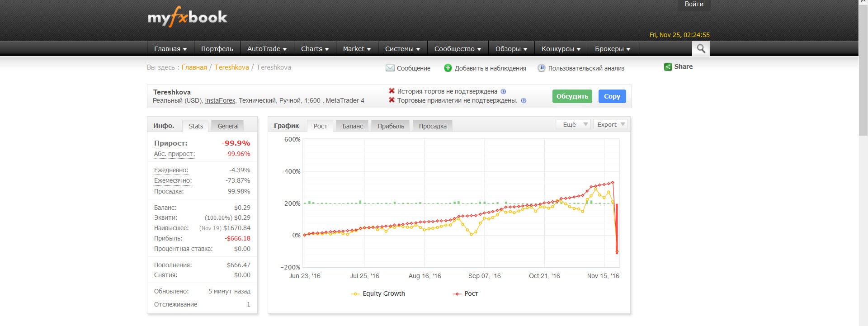Click the date and time display
868x326 pixels.
pos(679,35)
